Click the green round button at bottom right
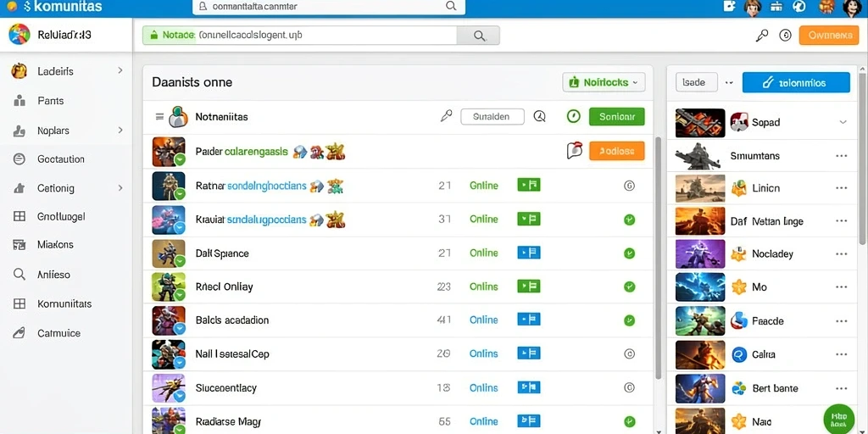 [839, 419]
